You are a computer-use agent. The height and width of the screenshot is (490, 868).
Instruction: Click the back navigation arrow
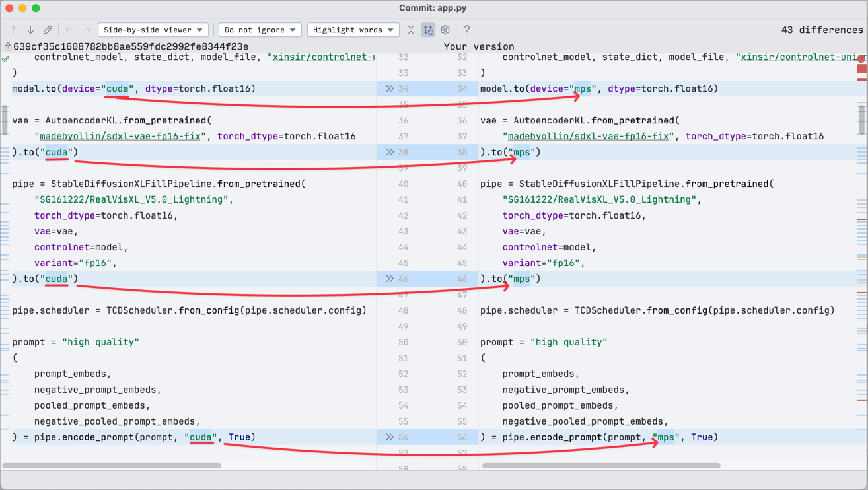(69, 30)
